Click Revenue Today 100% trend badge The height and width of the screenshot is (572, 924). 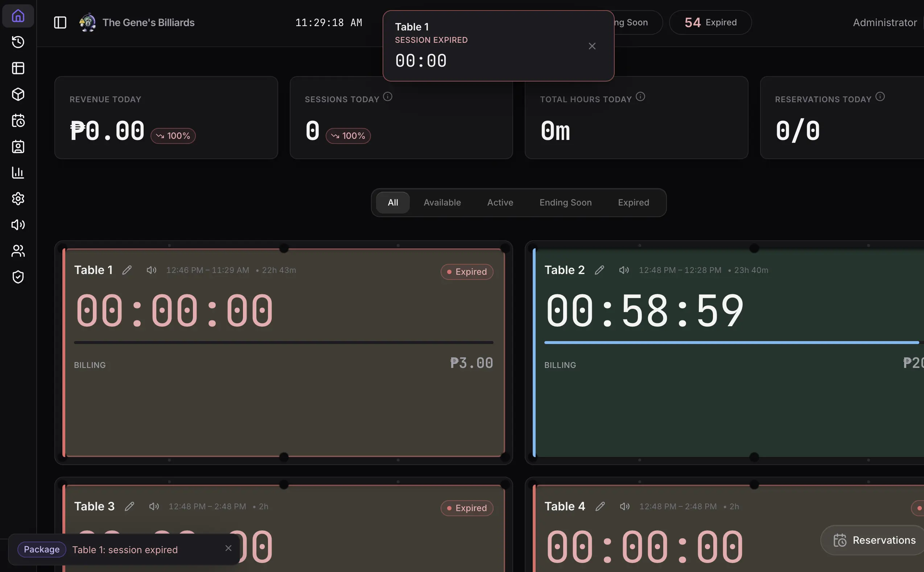click(x=173, y=136)
